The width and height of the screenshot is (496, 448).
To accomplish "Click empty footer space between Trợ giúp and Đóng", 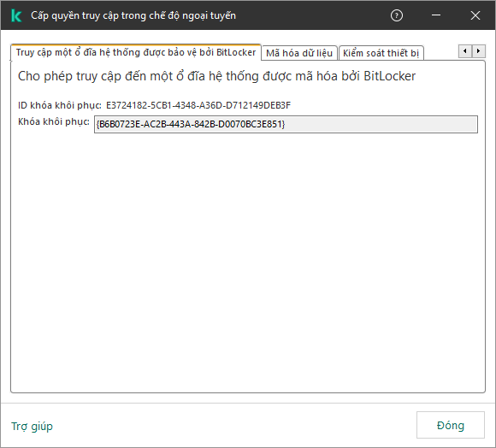I will coord(234,425).
